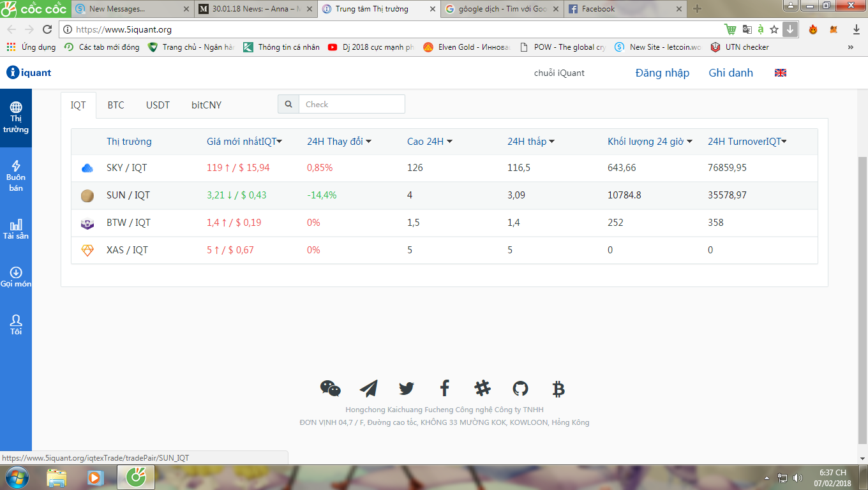
Task: Show hidden system tray icons arrow
Action: 767,477
